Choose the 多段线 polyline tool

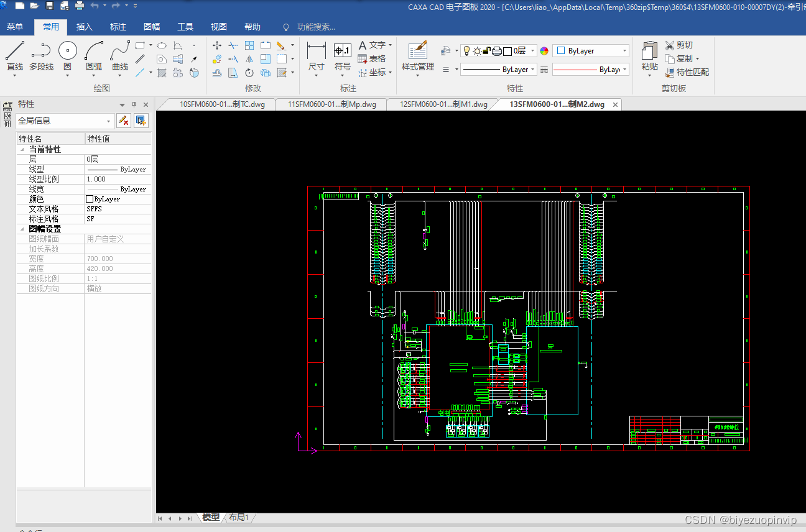pos(41,56)
